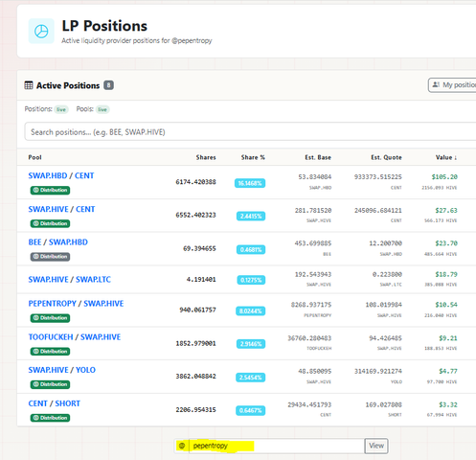Sort by Share % column header
This screenshot has height=460, width=476.
tap(253, 157)
